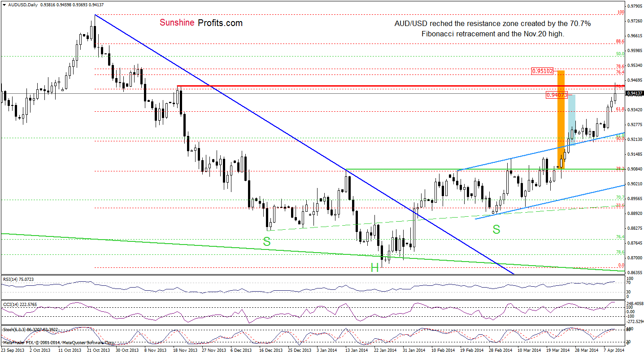Click the 0.92775 price axis value

[x=635, y=125]
